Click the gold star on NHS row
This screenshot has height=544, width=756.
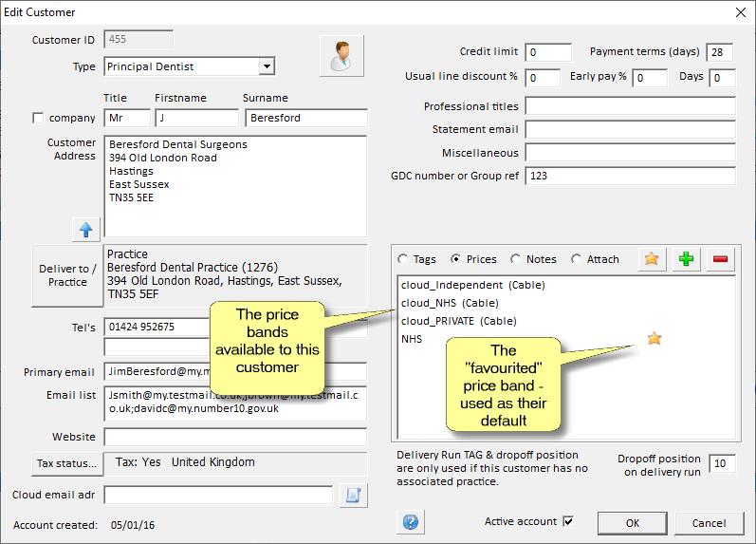tap(654, 338)
